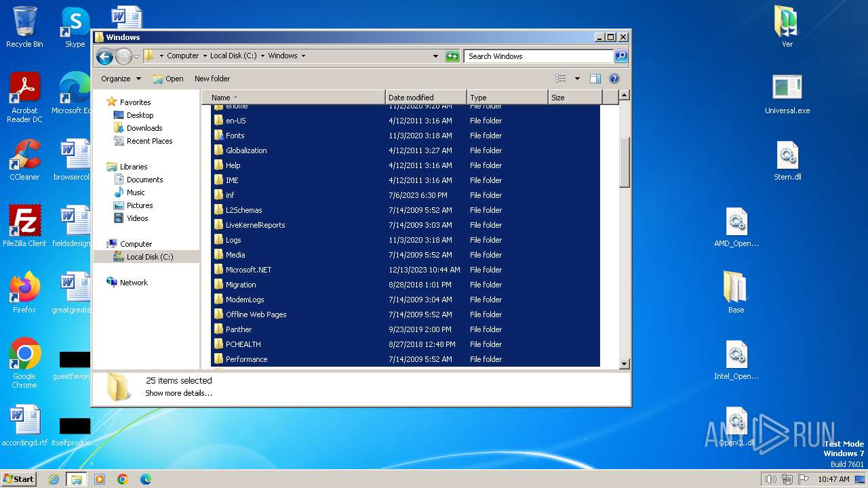The width and height of the screenshot is (868, 488).
Task: Click the Action Center flag tray icon
Action: click(x=803, y=479)
